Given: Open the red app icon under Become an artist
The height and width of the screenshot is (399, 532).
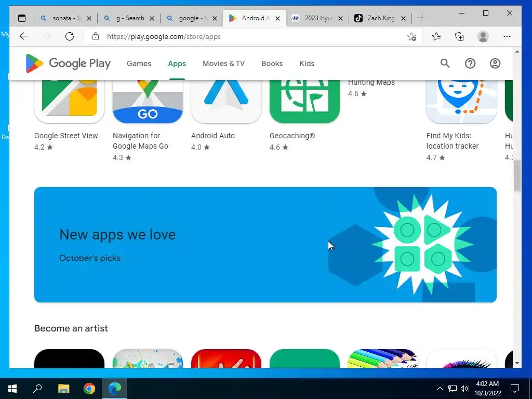Looking at the screenshot, I should 226,358.
